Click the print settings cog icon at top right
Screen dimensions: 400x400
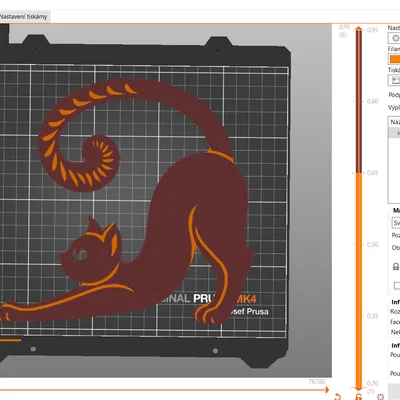point(395,38)
